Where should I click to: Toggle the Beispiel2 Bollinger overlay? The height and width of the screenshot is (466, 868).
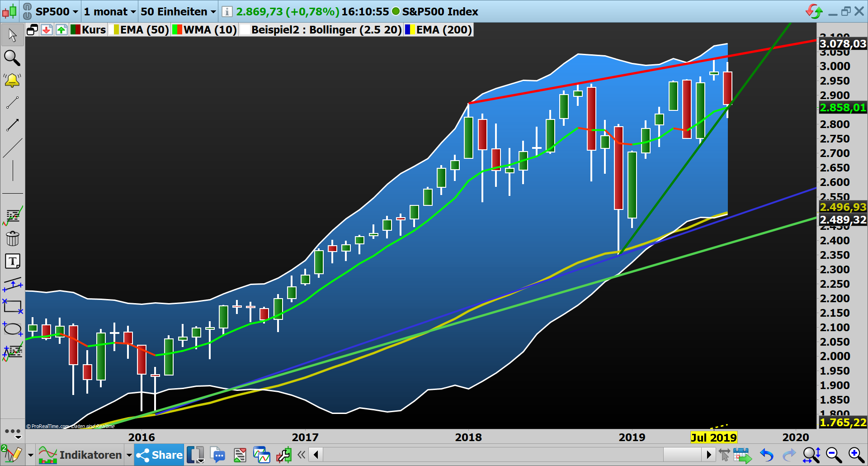point(325,30)
